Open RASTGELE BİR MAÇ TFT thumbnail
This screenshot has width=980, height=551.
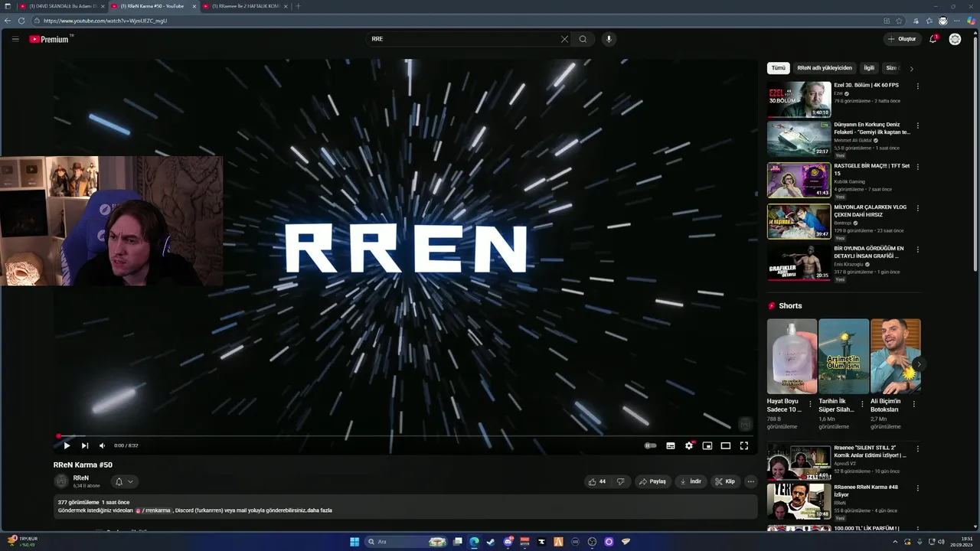click(x=799, y=180)
